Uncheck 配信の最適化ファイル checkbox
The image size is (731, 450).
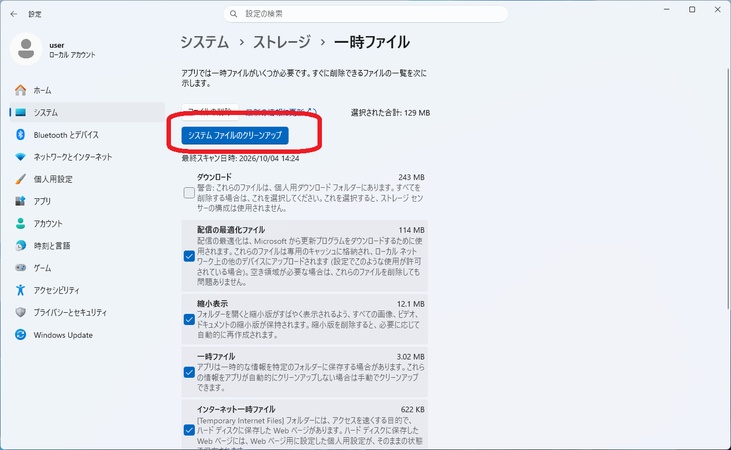189,256
